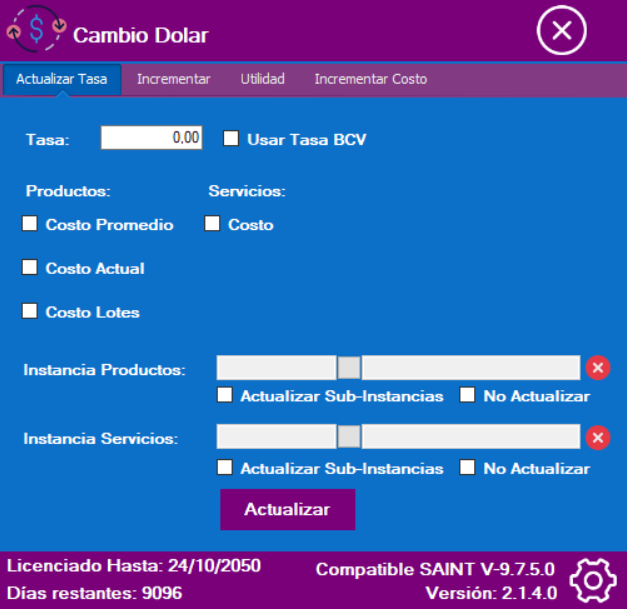Check the Costo Promedio option
Screen dimensions: 627x609
coord(30,224)
